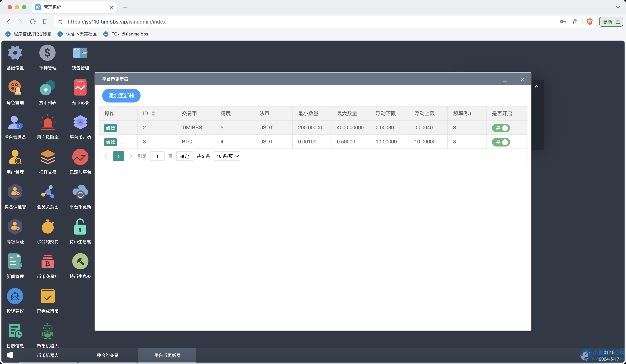Open 币种管理 dollar icon
This screenshot has height=364, width=626.
(47, 53)
